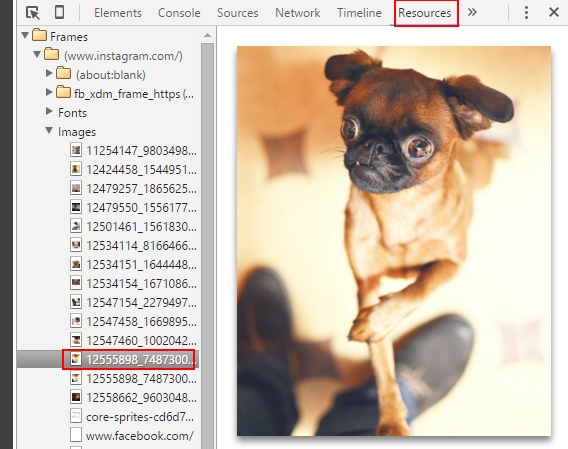Click the Frames folder icon
This screenshot has height=449, width=568.
click(39, 36)
